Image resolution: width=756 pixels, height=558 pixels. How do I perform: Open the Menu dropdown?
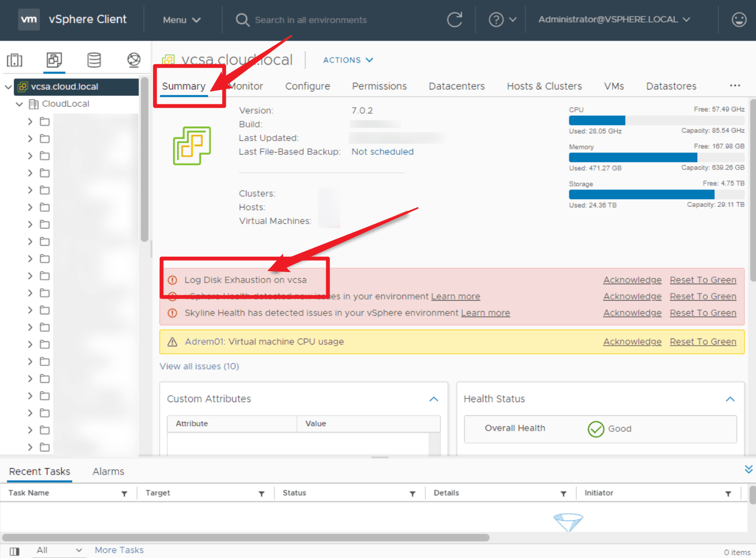[182, 20]
